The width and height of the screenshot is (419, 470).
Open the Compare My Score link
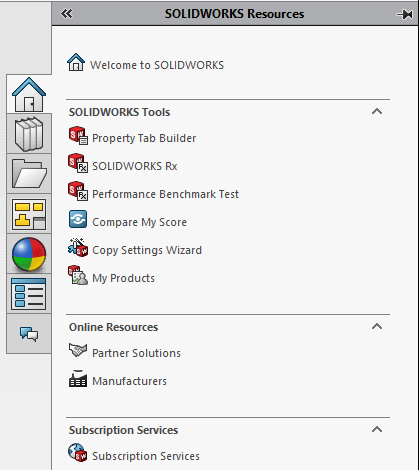coord(139,222)
